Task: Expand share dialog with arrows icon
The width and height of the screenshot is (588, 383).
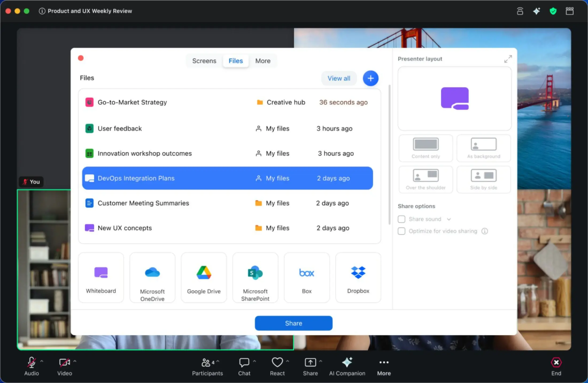Action: tap(508, 59)
